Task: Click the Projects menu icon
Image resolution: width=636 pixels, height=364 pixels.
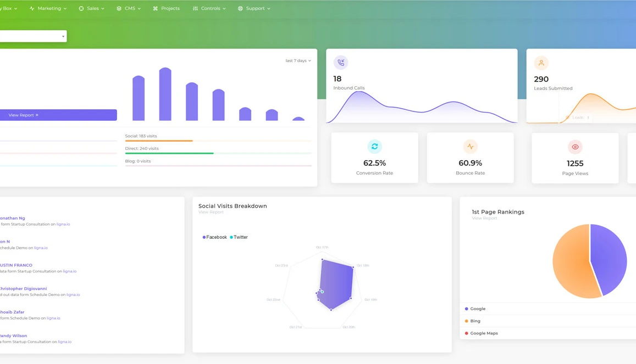Action: click(156, 9)
